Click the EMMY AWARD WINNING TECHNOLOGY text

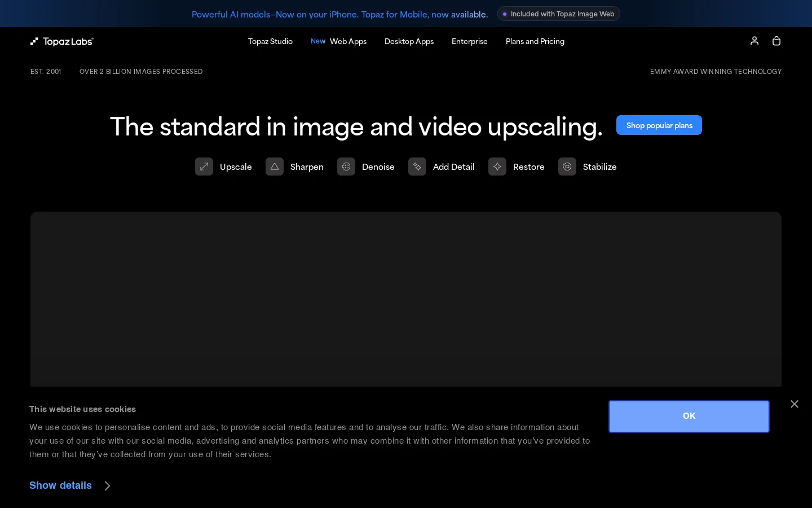tap(716, 72)
